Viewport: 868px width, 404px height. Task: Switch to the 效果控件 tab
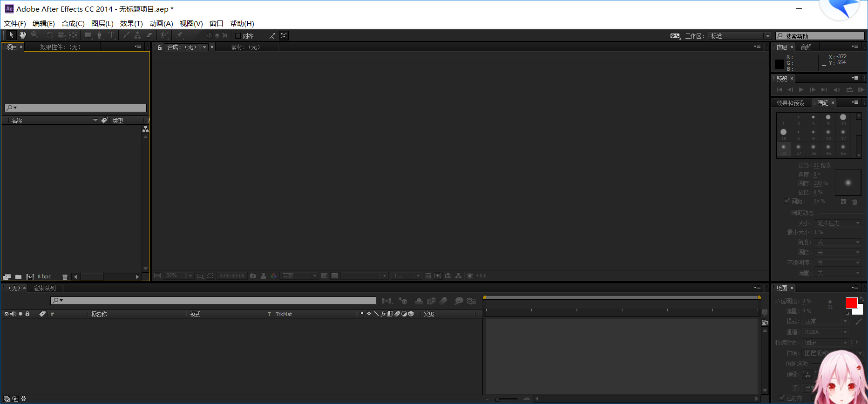60,47
